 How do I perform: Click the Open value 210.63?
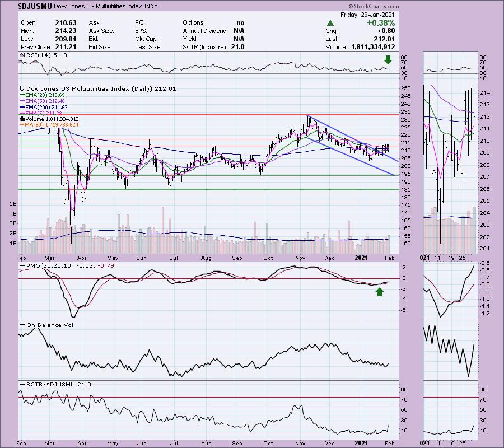tap(66, 23)
